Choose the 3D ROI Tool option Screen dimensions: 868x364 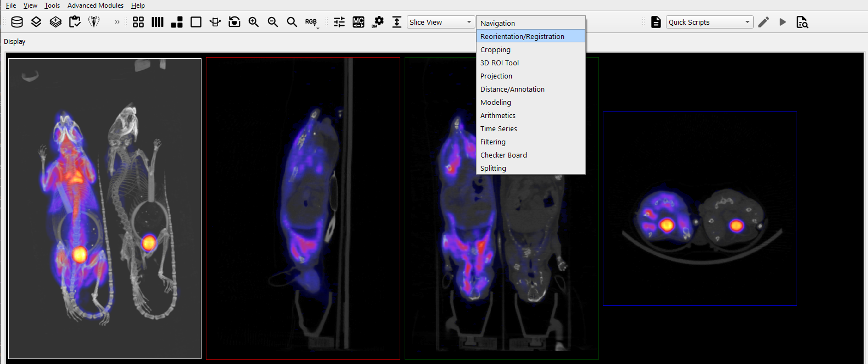click(500, 63)
